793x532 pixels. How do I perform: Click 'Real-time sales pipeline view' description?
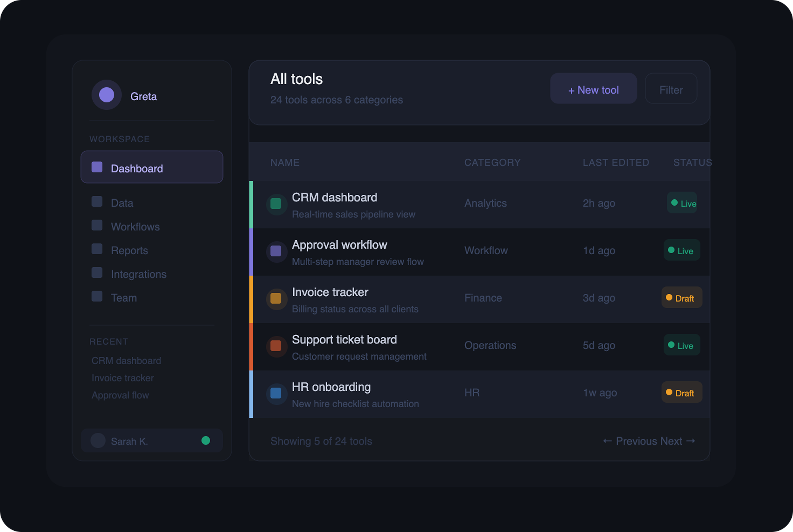[354, 214]
